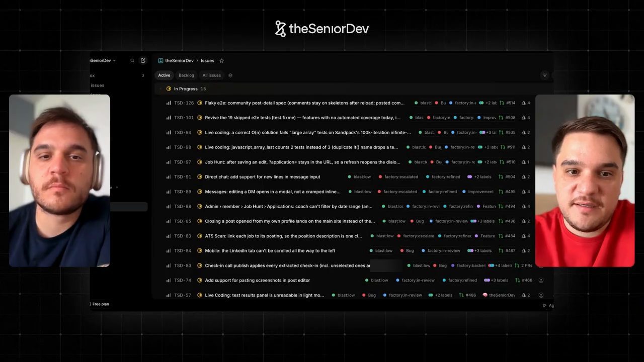
Task: Open pull request #466 on TSD-74 row
Action: pyautogui.click(x=524, y=281)
